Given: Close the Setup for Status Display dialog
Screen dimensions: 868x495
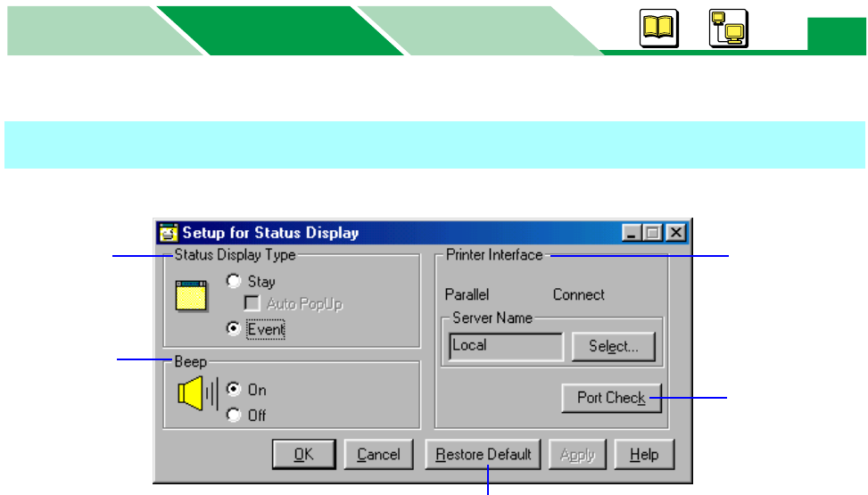Looking at the screenshot, I should [x=676, y=233].
